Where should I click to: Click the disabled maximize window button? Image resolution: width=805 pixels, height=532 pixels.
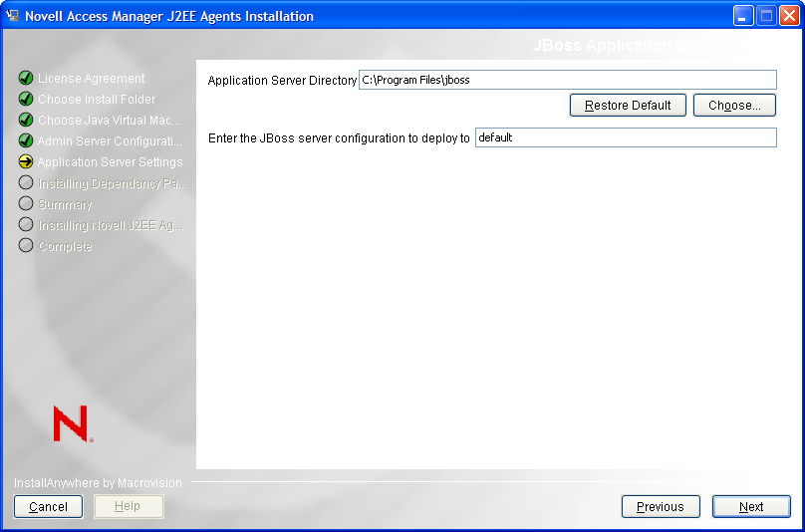(766, 16)
